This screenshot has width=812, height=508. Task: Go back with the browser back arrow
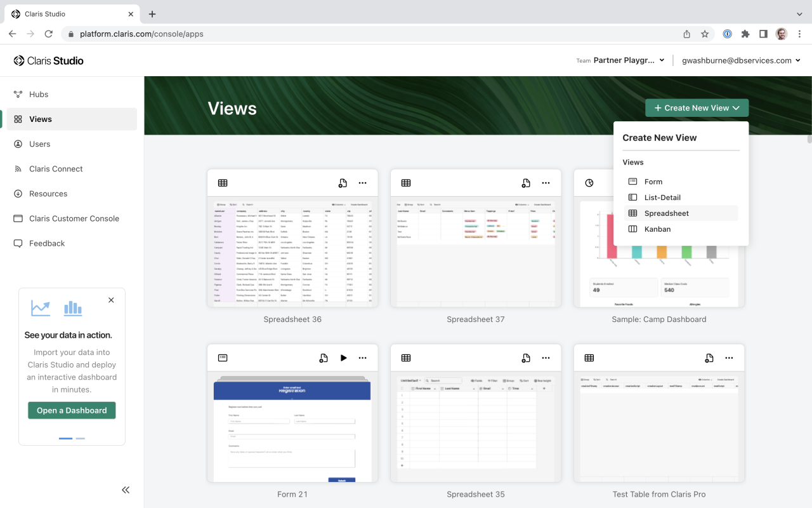(13, 34)
